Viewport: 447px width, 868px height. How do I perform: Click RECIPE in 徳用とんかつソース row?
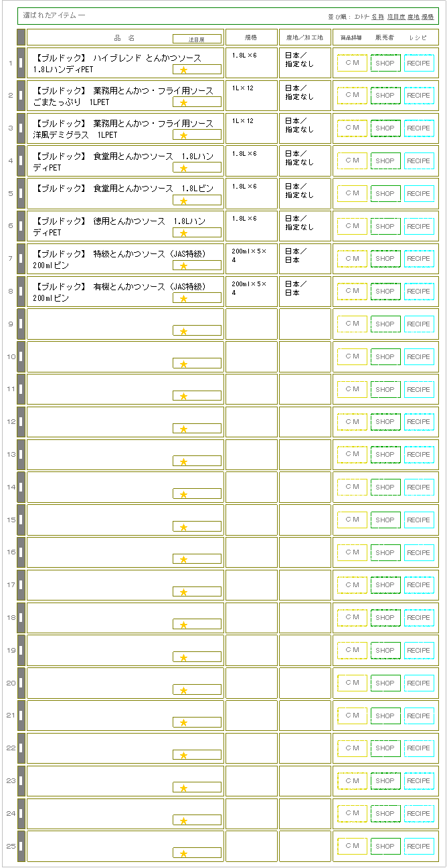pos(419,226)
